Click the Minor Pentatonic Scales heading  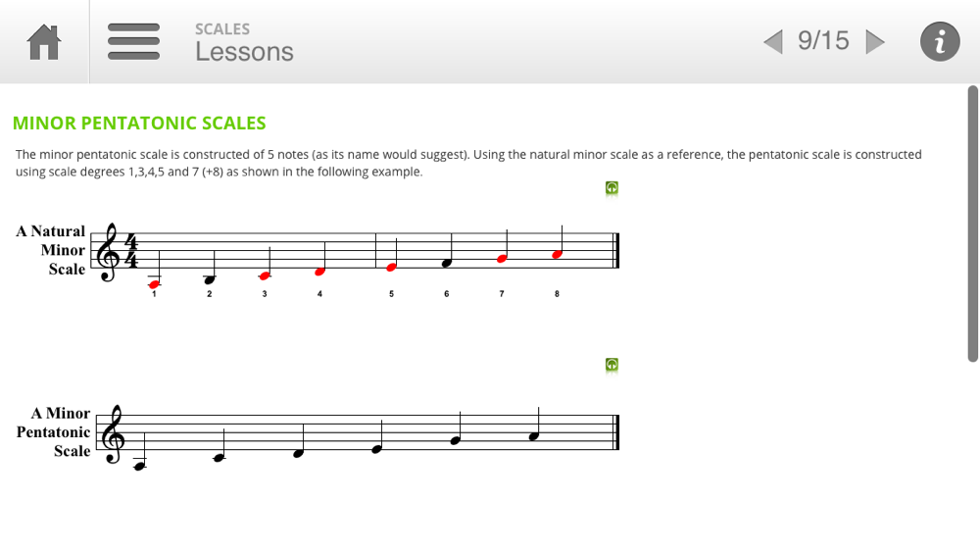pyautogui.click(x=139, y=124)
